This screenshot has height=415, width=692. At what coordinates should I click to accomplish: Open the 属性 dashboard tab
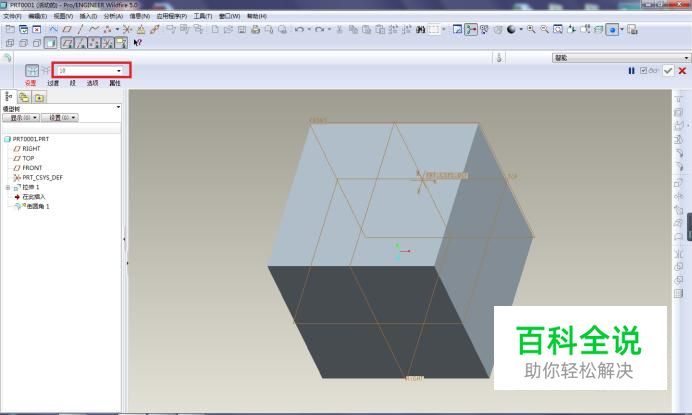pos(115,83)
